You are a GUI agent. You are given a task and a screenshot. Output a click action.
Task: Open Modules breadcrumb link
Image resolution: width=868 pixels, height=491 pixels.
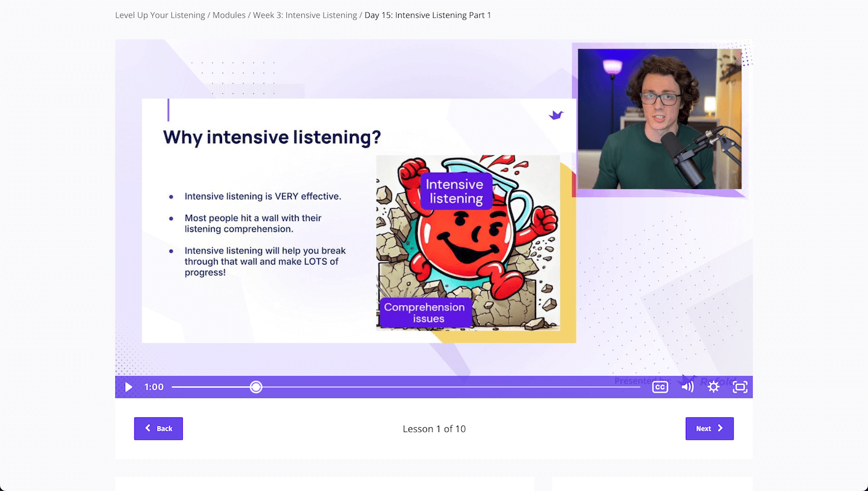point(229,15)
